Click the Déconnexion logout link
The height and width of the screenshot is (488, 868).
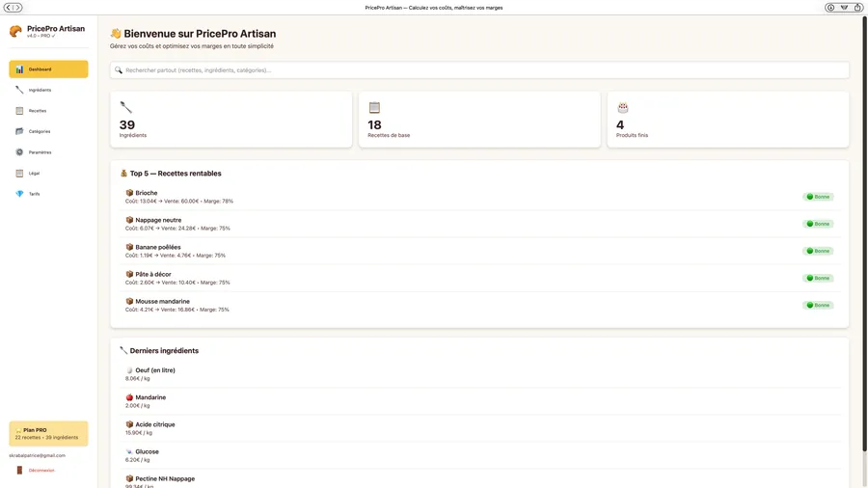click(41, 471)
